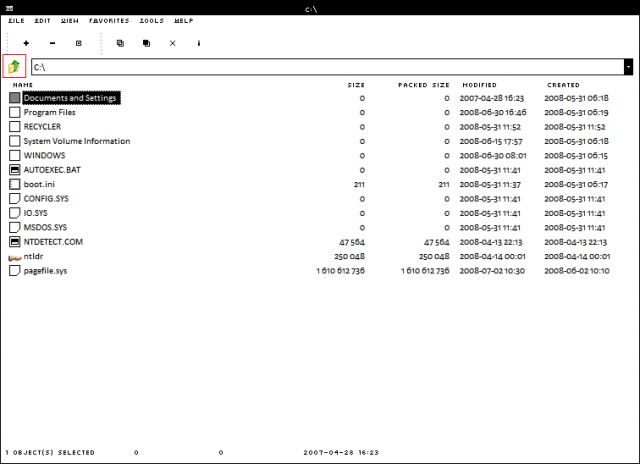Select the 'boot.ini' name
The width and height of the screenshot is (640, 464).
pyautogui.click(x=39, y=184)
